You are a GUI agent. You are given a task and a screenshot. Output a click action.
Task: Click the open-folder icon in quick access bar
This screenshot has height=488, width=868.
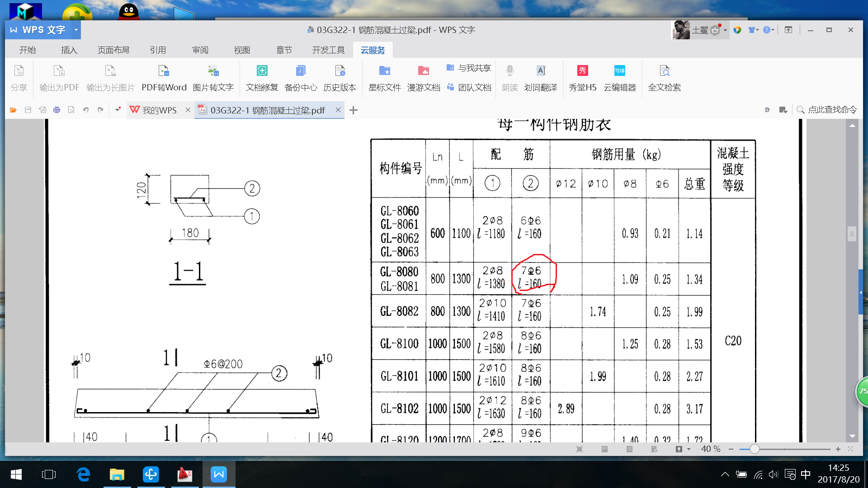[13, 110]
